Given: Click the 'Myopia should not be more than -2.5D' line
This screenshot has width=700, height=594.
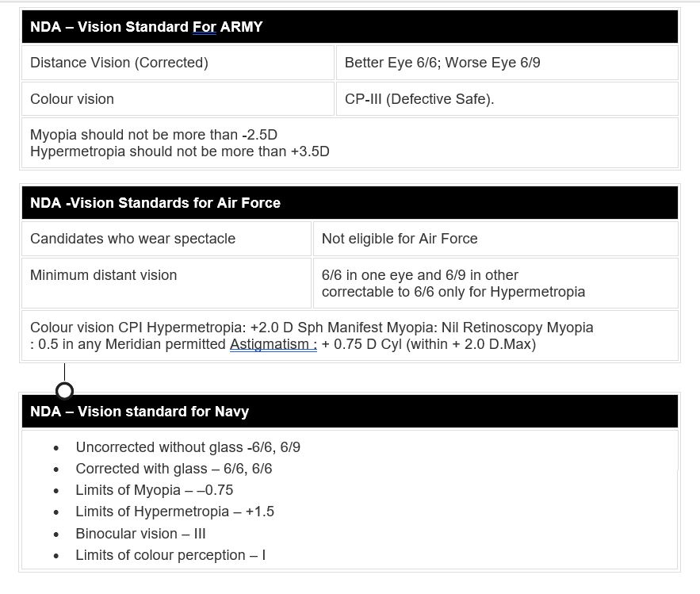Looking at the screenshot, I should click(154, 135).
